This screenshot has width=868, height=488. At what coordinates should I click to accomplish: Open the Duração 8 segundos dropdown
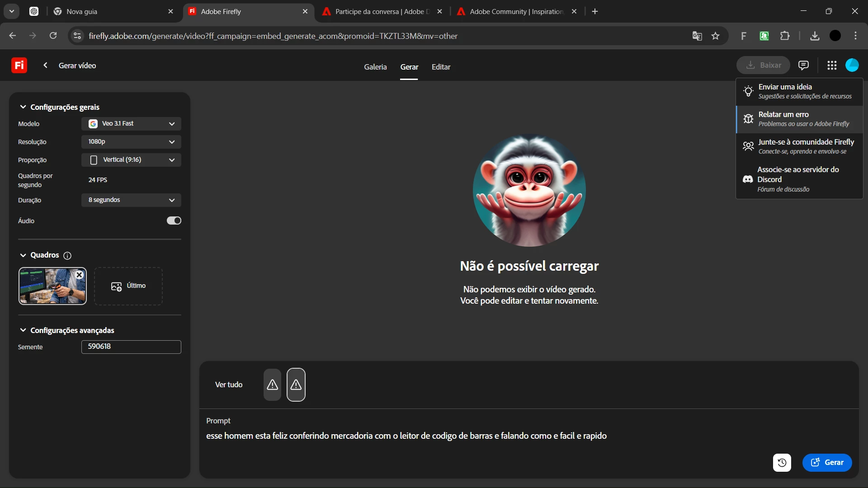[131, 200]
